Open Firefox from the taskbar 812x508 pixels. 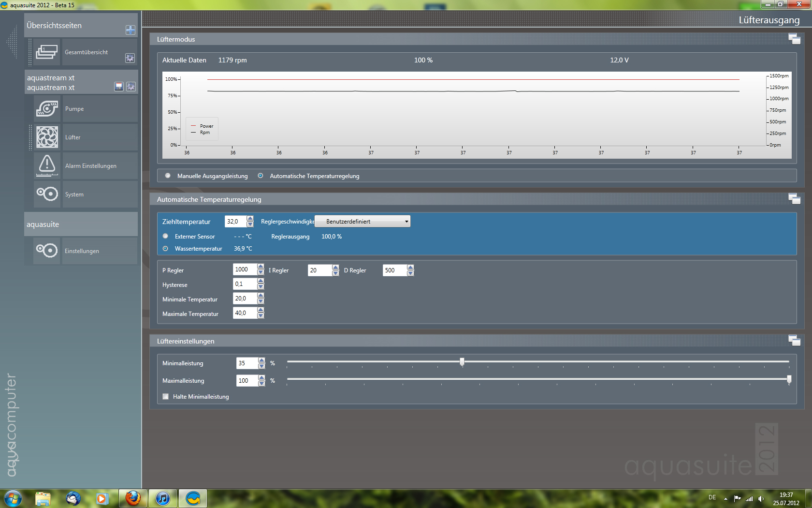coord(133,498)
